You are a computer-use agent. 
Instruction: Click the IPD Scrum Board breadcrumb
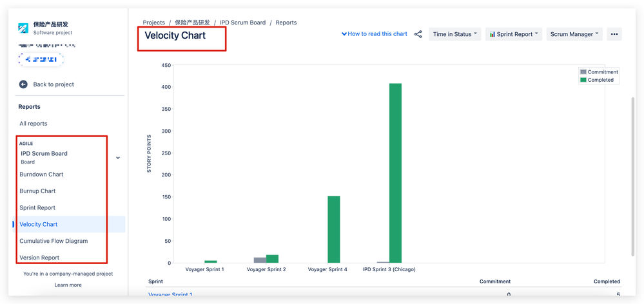tap(243, 23)
